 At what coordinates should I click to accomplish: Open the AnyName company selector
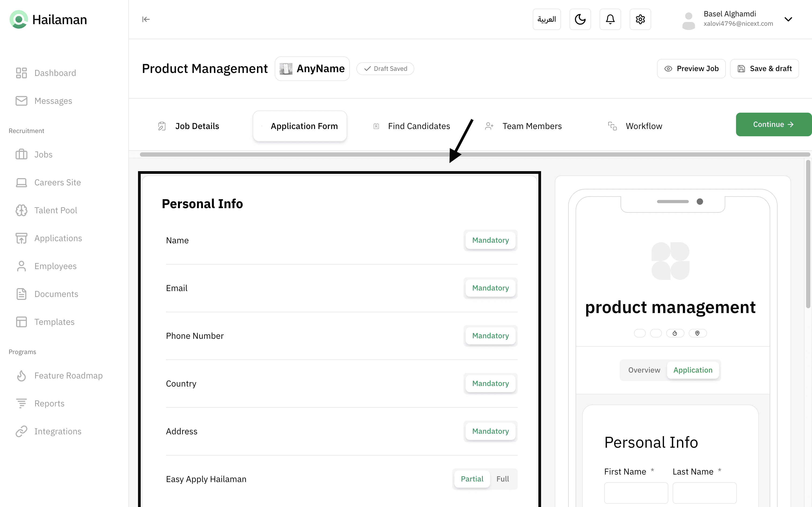tap(312, 69)
